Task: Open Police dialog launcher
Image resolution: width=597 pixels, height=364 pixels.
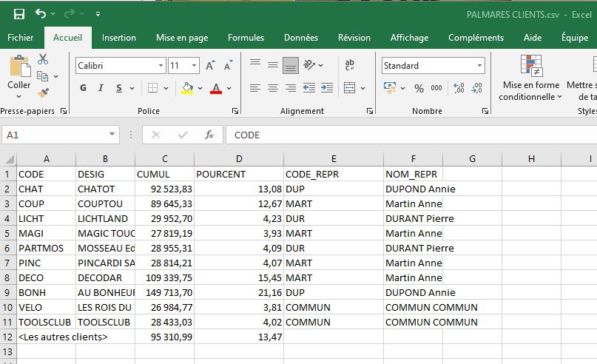Action: (235, 111)
